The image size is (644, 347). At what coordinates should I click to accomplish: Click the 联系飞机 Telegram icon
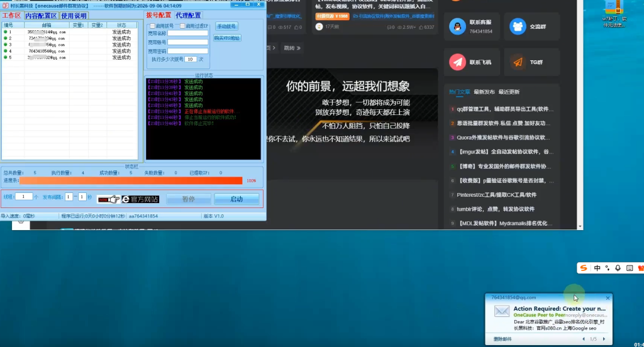[x=457, y=62]
